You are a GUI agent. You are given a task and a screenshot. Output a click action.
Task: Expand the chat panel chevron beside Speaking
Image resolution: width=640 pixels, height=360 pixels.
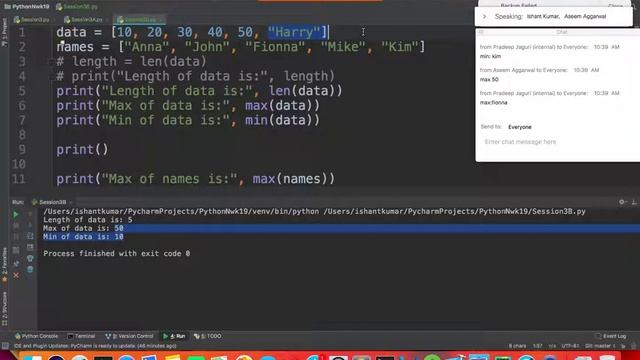(484, 17)
